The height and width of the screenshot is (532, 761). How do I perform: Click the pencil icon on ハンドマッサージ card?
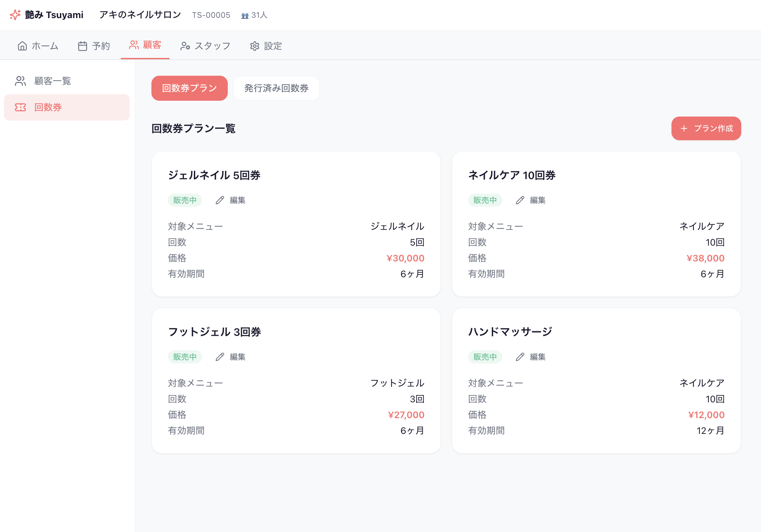point(520,357)
